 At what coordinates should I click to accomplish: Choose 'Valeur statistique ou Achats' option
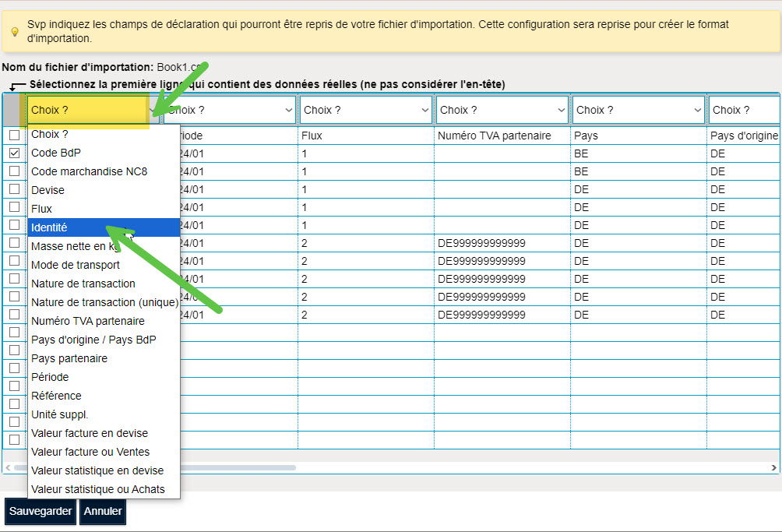pyautogui.click(x=104, y=490)
